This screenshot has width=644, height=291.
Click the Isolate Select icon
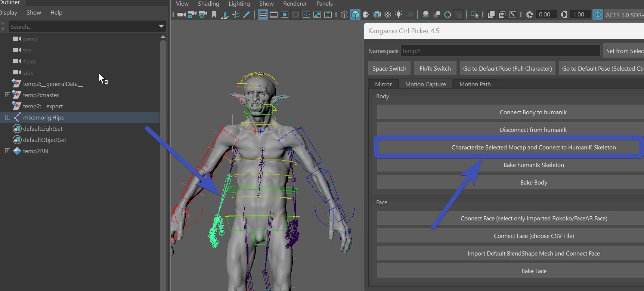(x=475, y=15)
